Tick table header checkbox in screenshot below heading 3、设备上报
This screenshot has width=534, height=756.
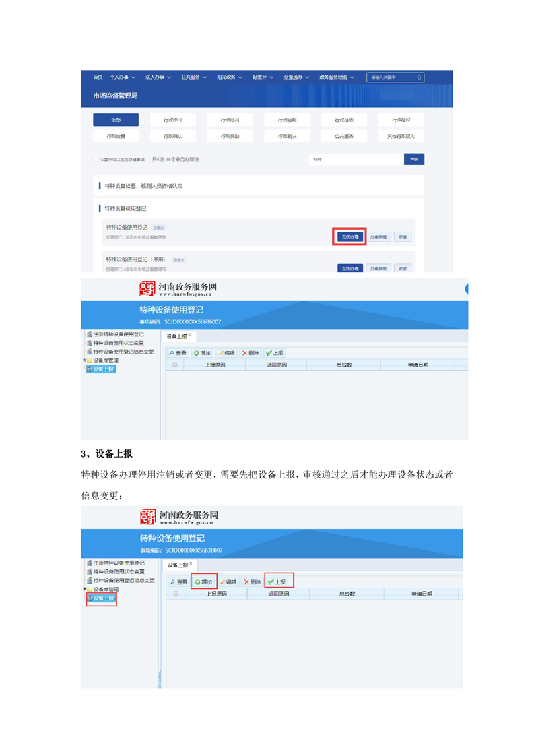[176, 594]
